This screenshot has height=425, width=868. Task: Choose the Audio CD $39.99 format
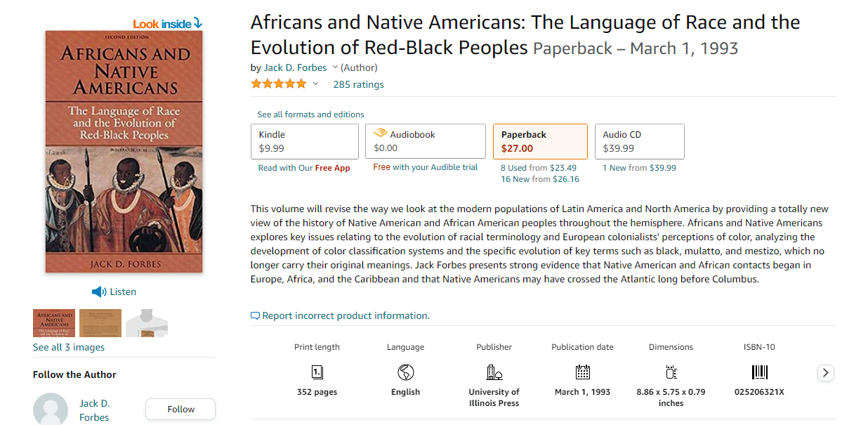(639, 141)
